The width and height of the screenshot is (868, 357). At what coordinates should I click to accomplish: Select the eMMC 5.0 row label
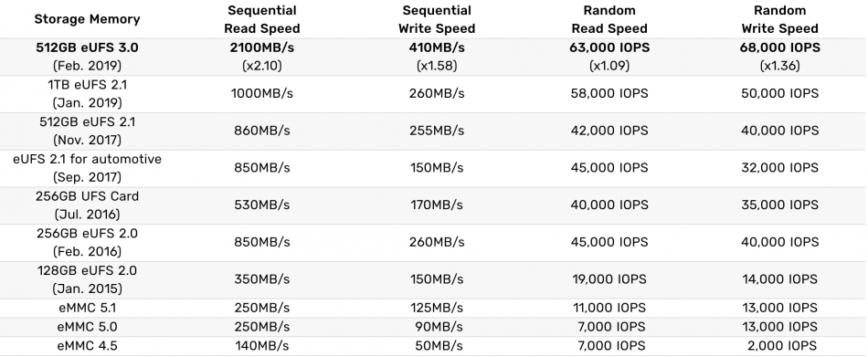[x=87, y=327]
